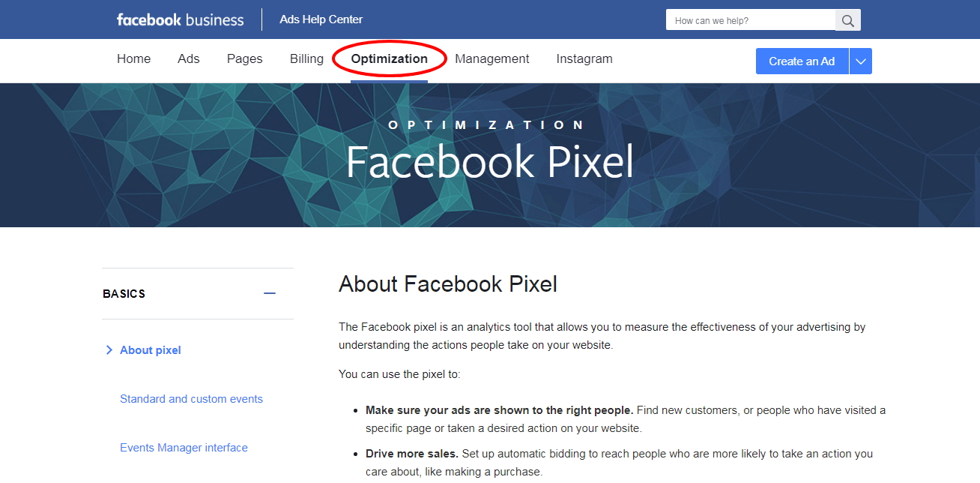The height and width of the screenshot is (483, 980).
Task: Open the Ads tab
Action: [x=189, y=58]
